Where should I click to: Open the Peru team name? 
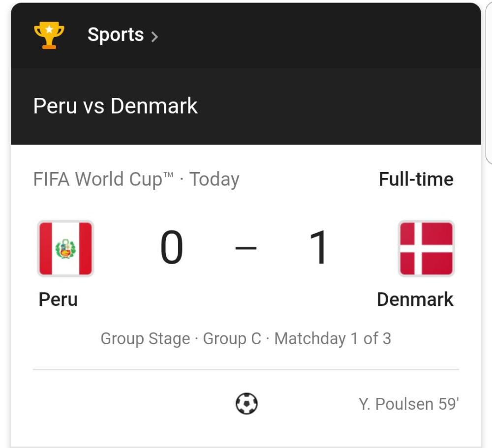point(58,299)
